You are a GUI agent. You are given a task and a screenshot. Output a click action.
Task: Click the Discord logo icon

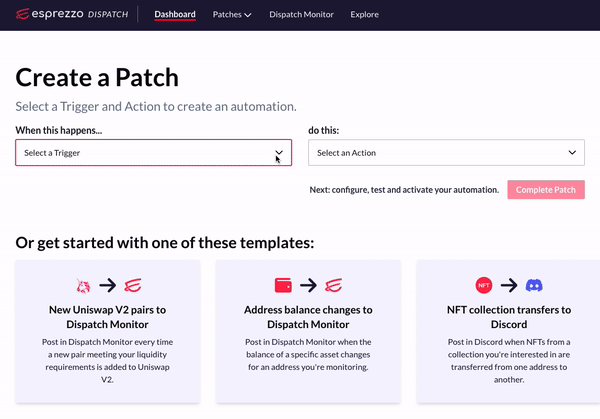coord(534,285)
